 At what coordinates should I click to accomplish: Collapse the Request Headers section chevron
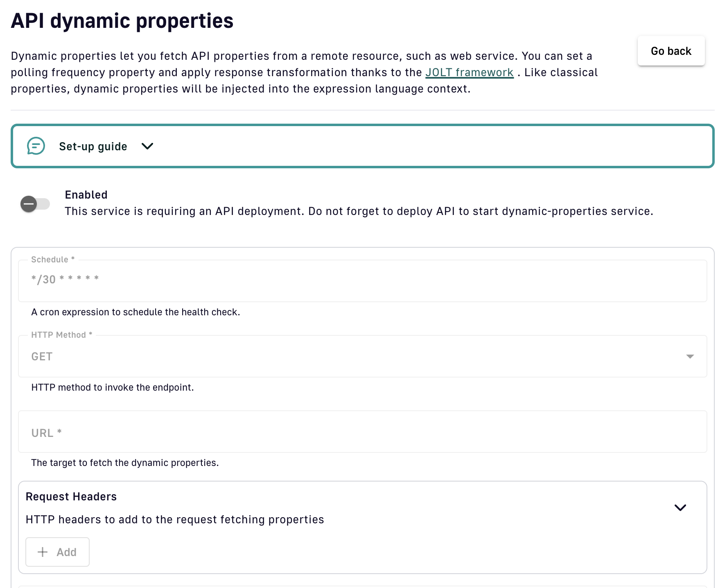coord(680,508)
